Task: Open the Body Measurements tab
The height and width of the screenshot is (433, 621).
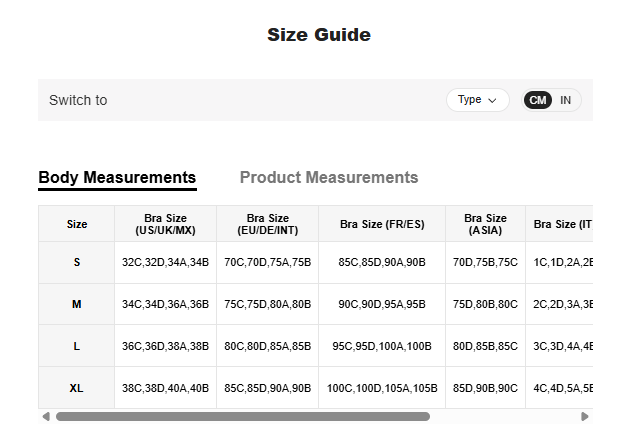Action: [x=117, y=177]
